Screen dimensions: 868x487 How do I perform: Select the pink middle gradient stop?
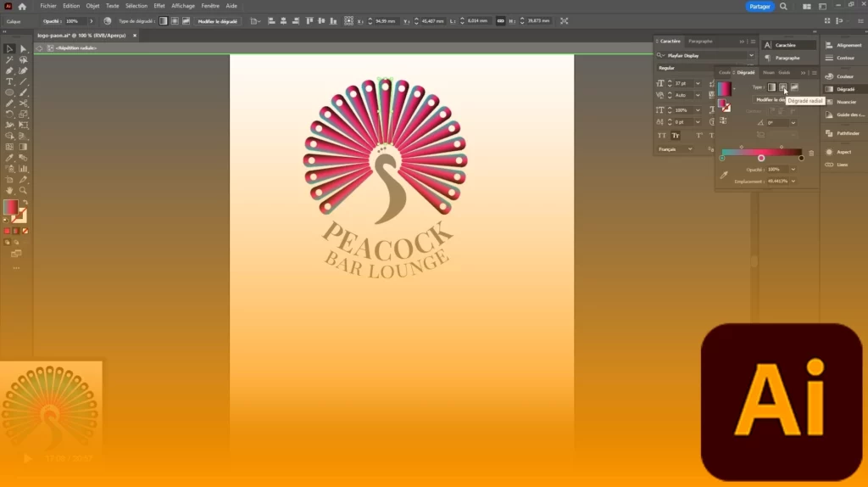click(761, 159)
